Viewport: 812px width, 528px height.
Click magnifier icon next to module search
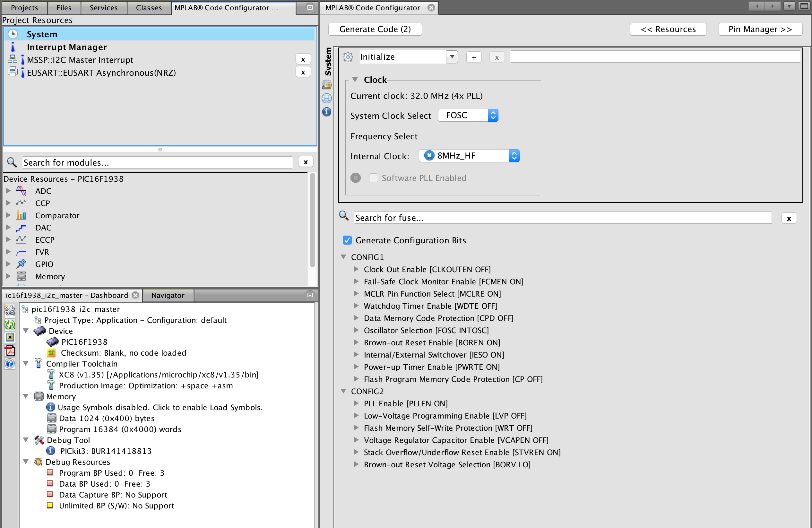click(12, 162)
